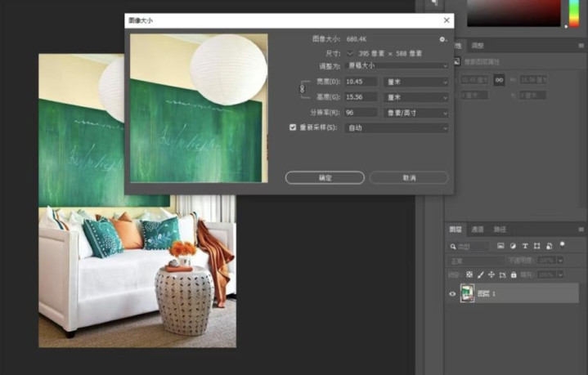
Task: Switch to the 路径 paths tab
Action: click(500, 230)
